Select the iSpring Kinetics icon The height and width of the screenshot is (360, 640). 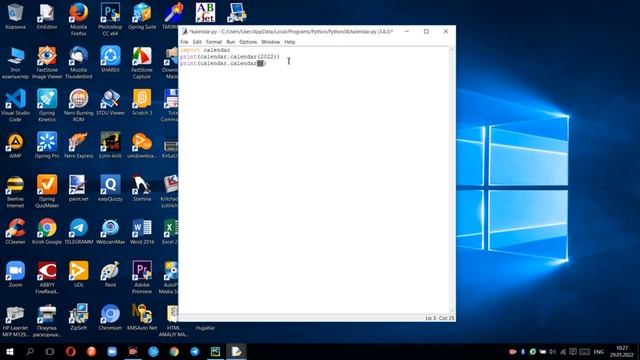[47, 105]
